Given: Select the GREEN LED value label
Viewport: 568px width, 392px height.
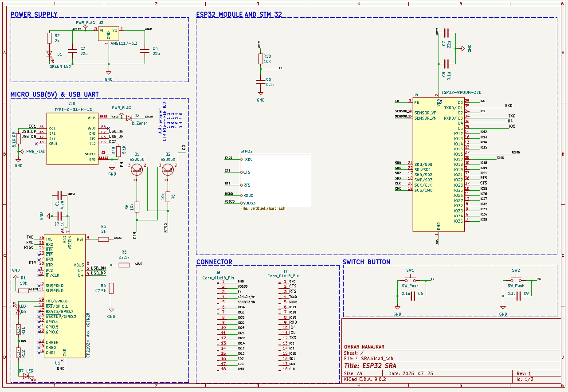Looking at the screenshot, I should [x=60, y=67].
